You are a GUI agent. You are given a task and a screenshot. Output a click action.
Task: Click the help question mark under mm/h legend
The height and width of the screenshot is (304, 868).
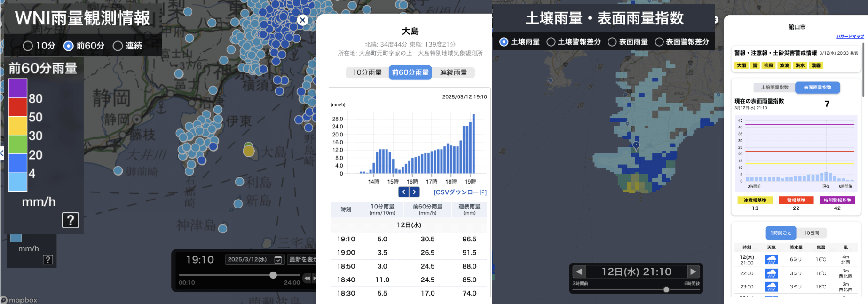[x=71, y=220]
